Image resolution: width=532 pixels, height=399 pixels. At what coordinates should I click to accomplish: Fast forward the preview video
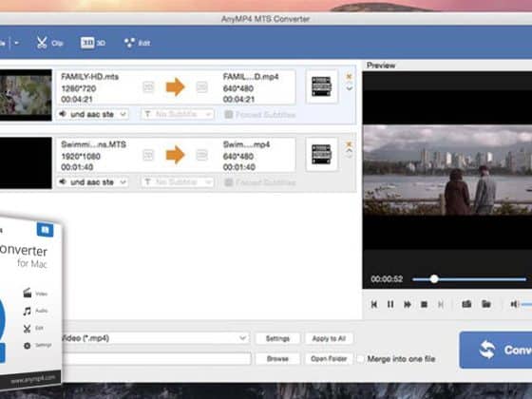pyautogui.click(x=408, y=304)
